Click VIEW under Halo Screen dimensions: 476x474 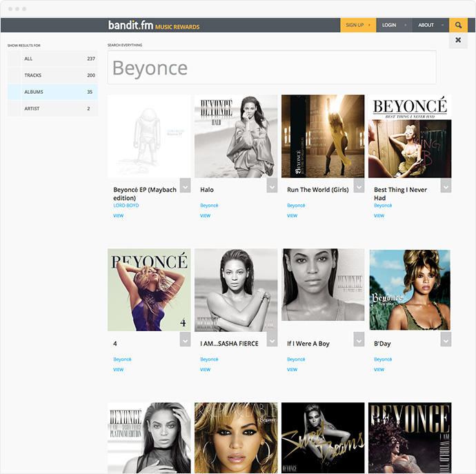click(205, 215)
